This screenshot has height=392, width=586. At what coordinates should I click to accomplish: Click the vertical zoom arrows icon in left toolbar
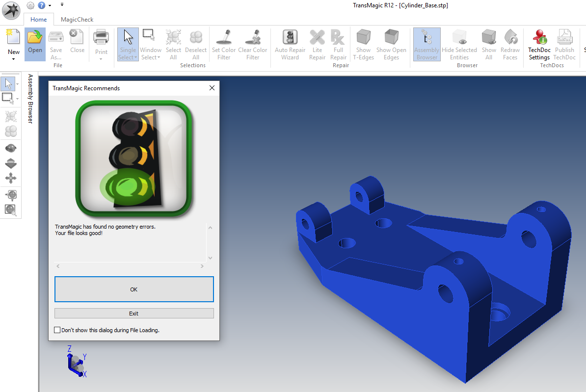pyautogui.click(x=10, y=163)
